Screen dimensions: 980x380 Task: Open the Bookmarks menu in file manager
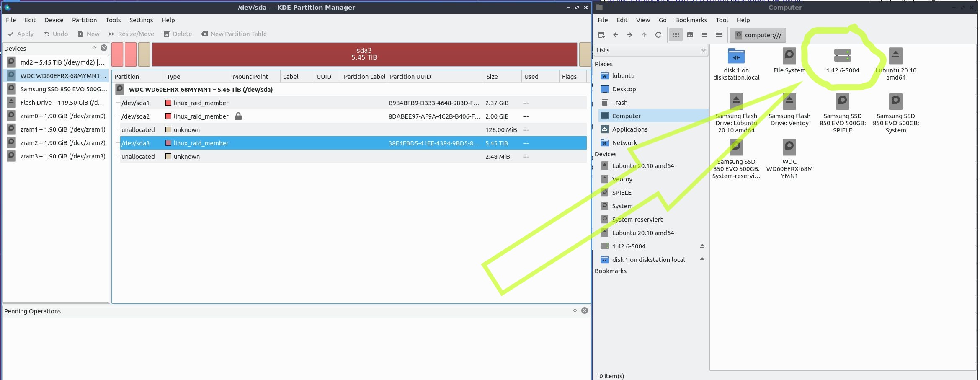691,20
